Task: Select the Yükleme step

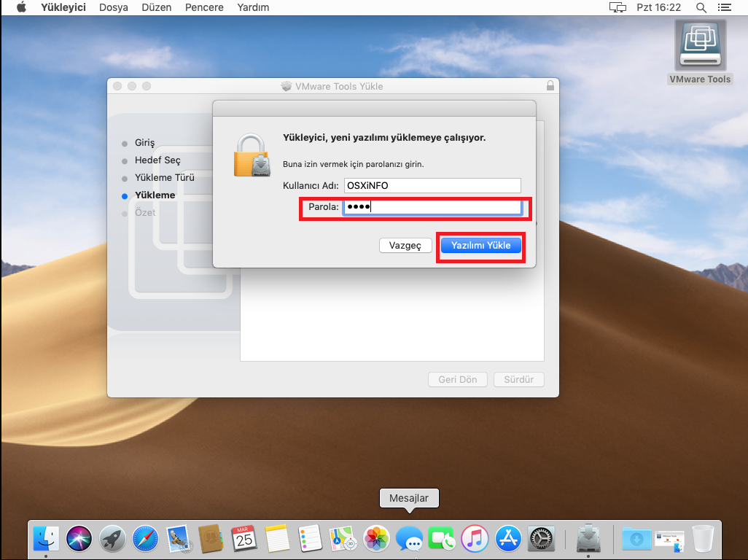Action: [155, 195]
